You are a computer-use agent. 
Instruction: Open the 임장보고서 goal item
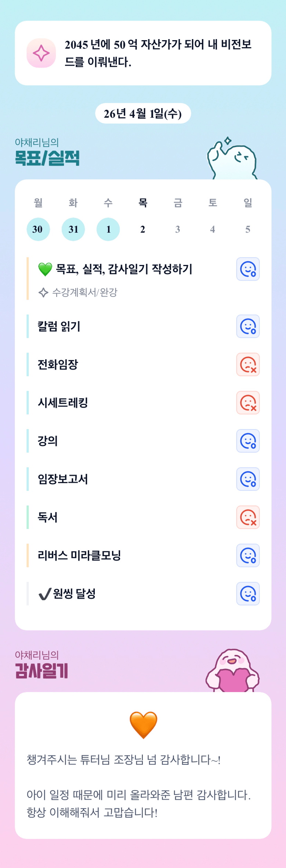63,479
